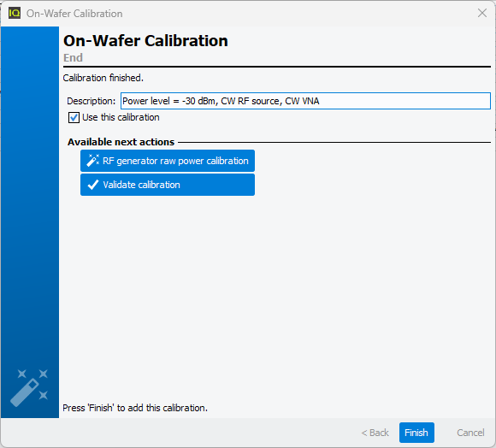The height and width of the screenshot is (448, 496).
Task: Go to previous step with Back button
Action: 375,433
